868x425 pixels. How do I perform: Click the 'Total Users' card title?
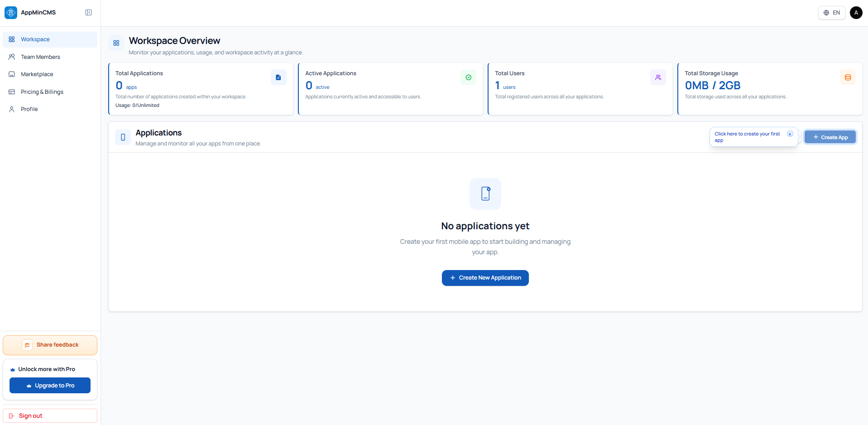coord(510,73)
